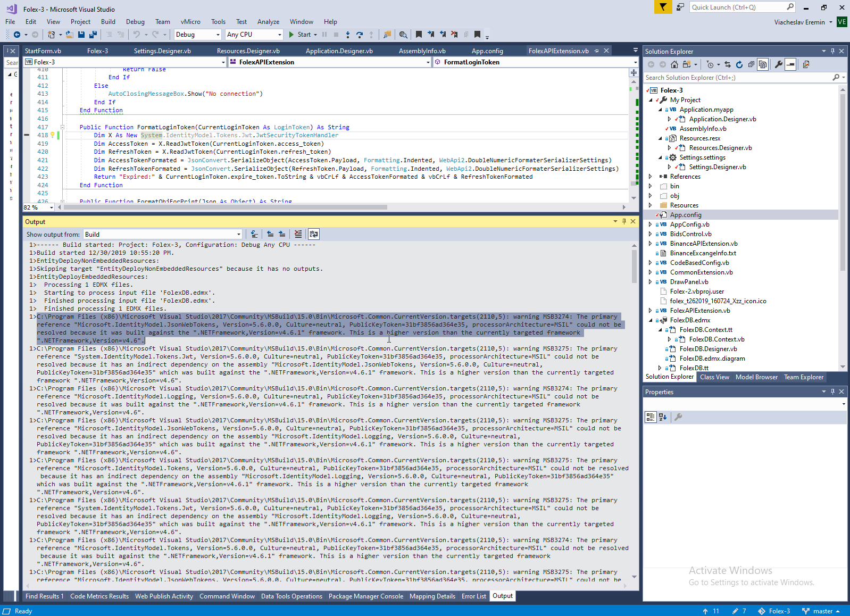Switch to the Error List tab
The width and height of the screenshot is (850, 616).
pyautogui.click(x=474, y=596)
